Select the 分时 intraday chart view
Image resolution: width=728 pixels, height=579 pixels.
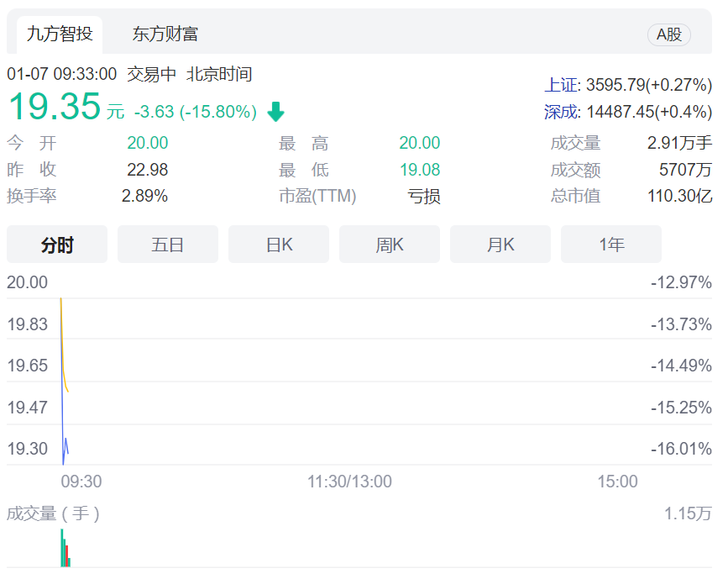point(56,244)
